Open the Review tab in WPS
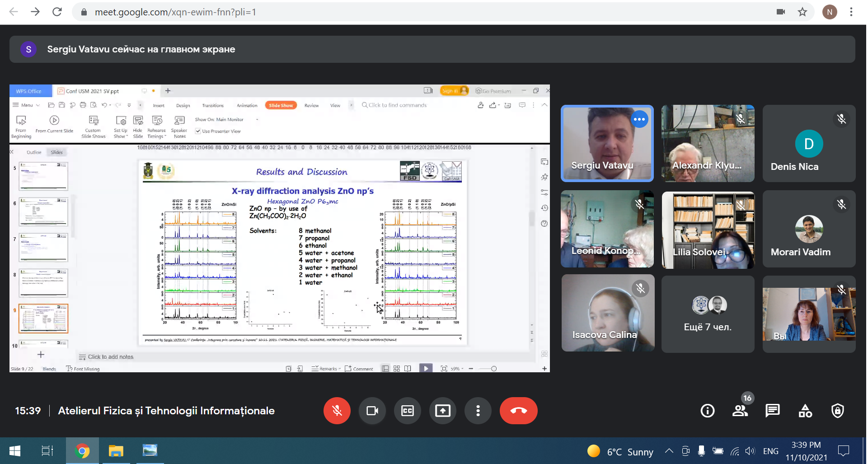Screen dimensions: 868x464 pos(311,105)
